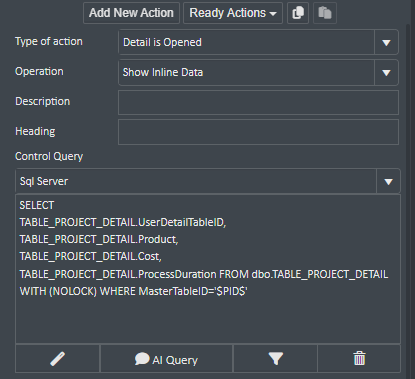Screen dimensions: 415x379
Task: Open the Ready Actions dropdown menu
Action: pos(233,13)
